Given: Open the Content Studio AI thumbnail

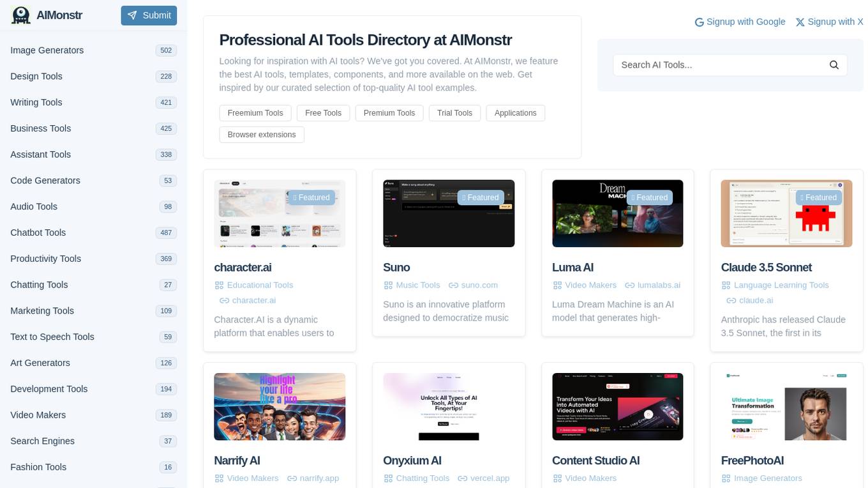Looking at the screenshot, I should pyautogui.click(x=618, y=407).
